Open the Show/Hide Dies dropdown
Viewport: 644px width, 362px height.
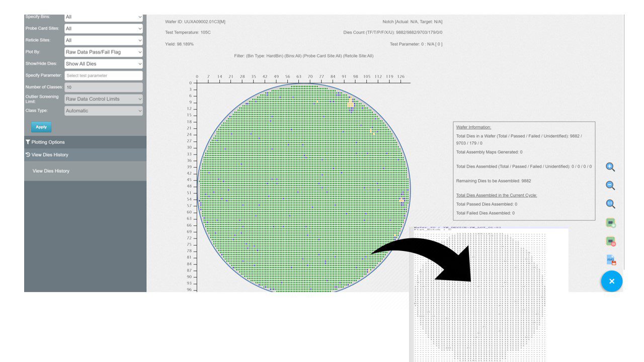point(104,64)
